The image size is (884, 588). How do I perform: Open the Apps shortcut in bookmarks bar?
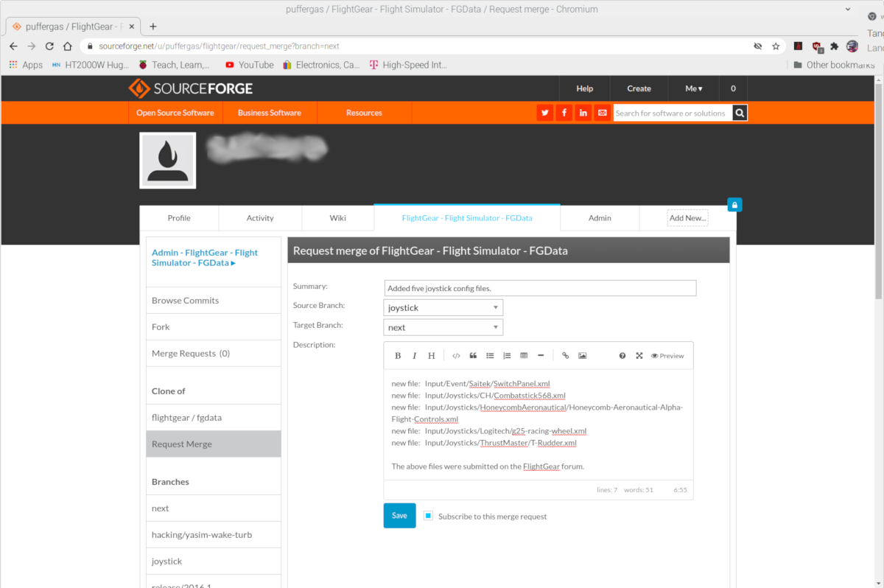pyautogui.click(x=26, y=65)
